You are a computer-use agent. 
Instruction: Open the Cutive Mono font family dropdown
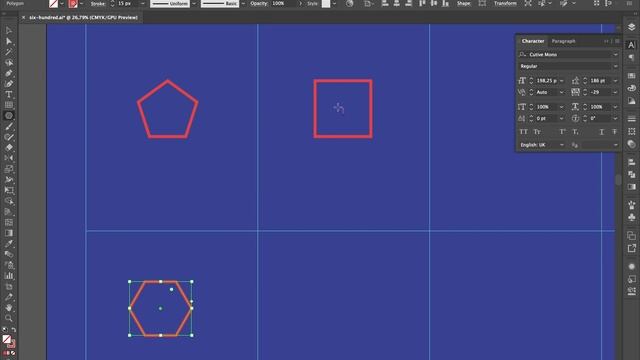coord(615,54)
